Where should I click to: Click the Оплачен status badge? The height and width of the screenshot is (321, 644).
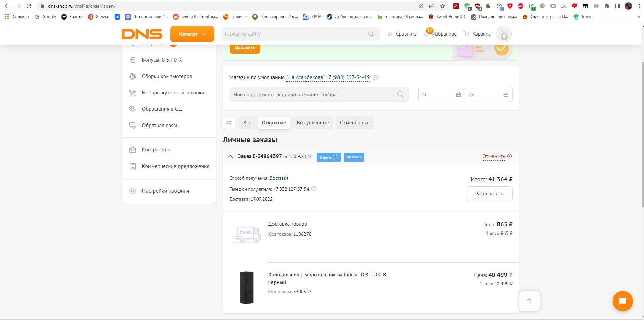pos(354,157)
